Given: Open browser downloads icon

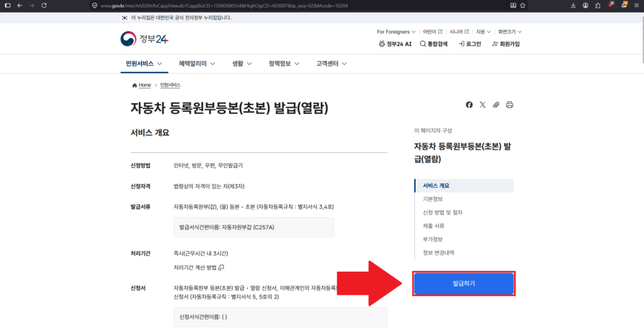Looking at the screenshot, I should pos(574,6).
